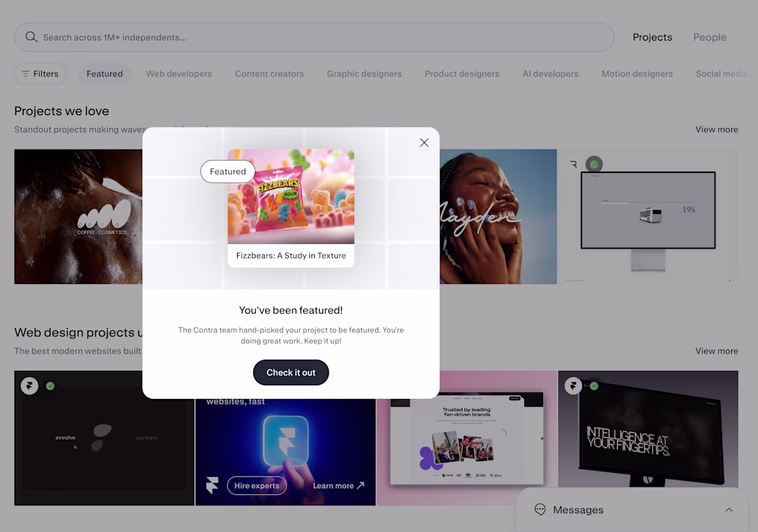The image size is (758, 532).
Task: Open the Intelligence at your fingertips card
Action: [648, 431]
